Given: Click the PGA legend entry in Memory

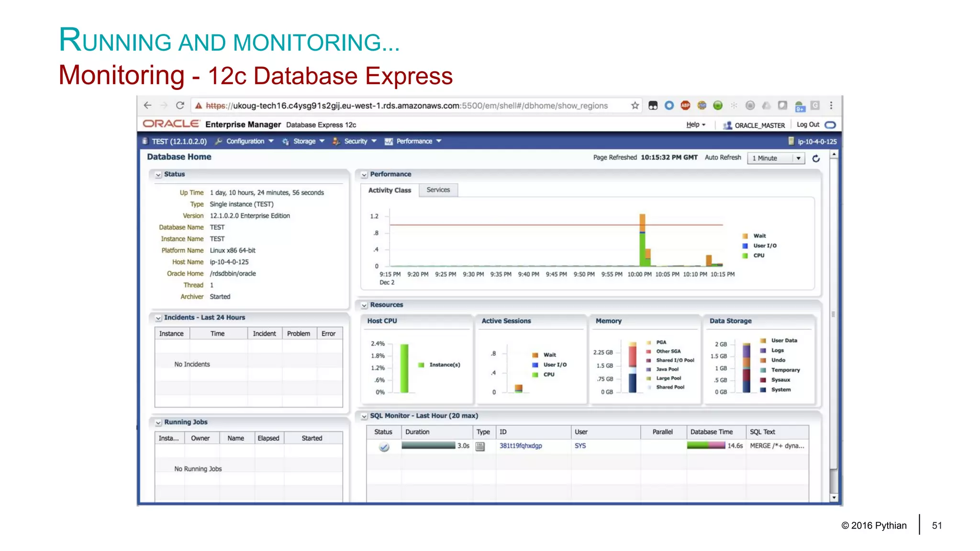Looking at the screenshot, I should (657, 342).
